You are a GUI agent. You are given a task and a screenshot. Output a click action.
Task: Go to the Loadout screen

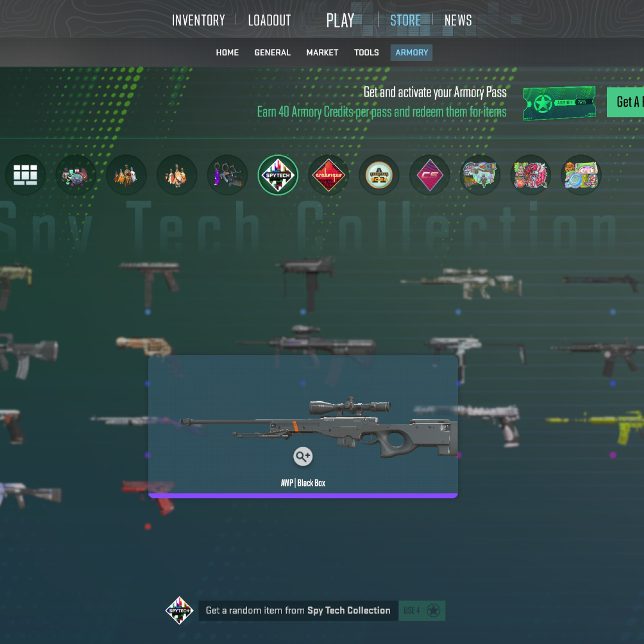point(270,20)
